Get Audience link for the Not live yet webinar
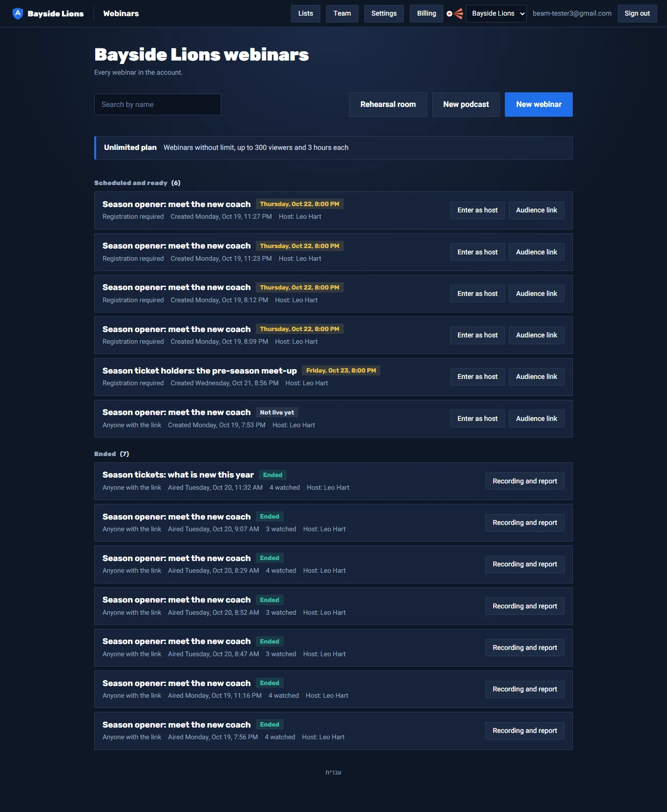This screenshot has height=812, width=667. click(537, 418)
